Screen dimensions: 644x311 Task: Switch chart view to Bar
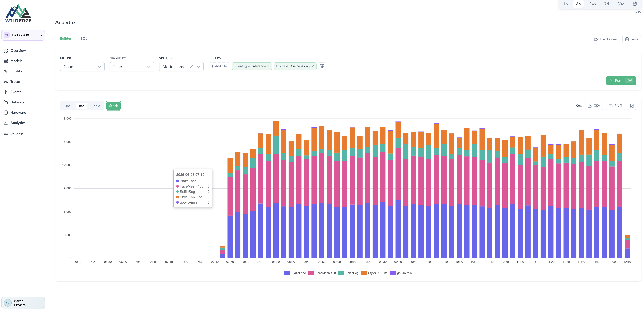click(82, 106)
